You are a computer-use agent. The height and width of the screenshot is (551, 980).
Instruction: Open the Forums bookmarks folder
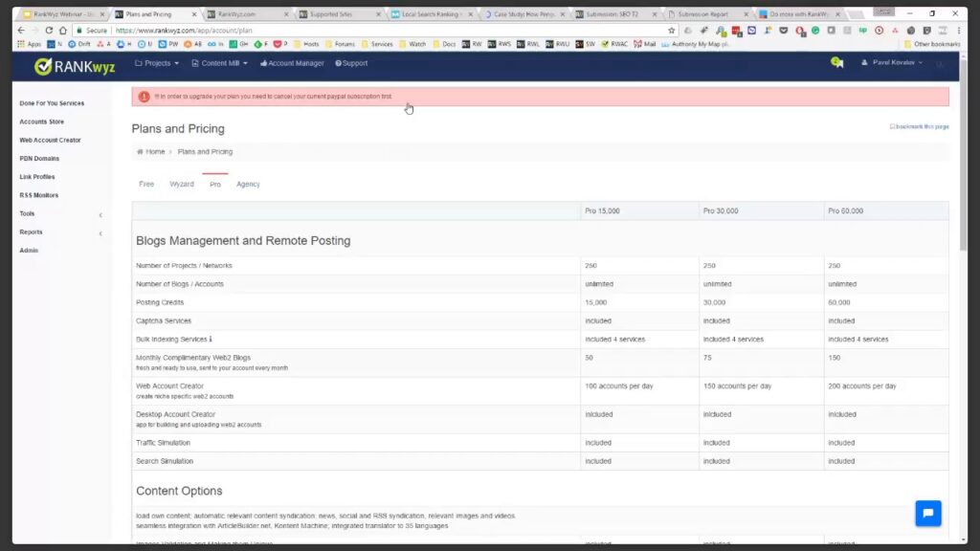tap(340, 44)
